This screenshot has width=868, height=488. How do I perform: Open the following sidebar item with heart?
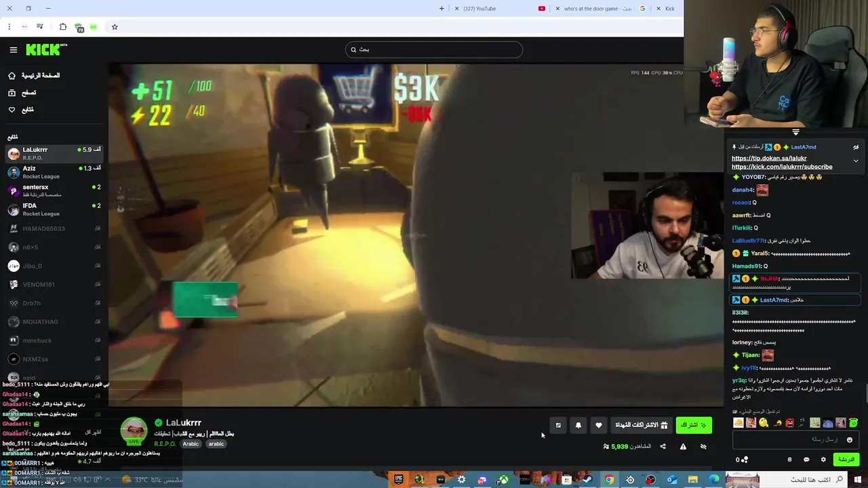[x=21, y=109]
